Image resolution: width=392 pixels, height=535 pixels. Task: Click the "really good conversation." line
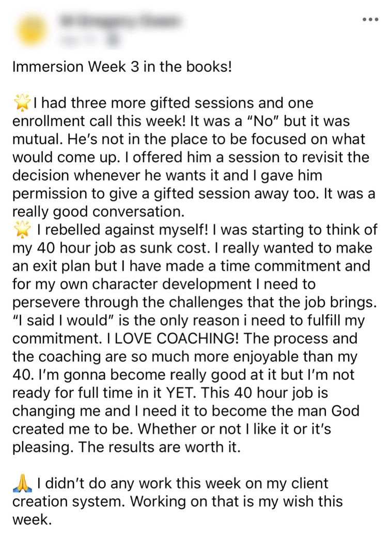pyautogui.click(x=98, y=212)
